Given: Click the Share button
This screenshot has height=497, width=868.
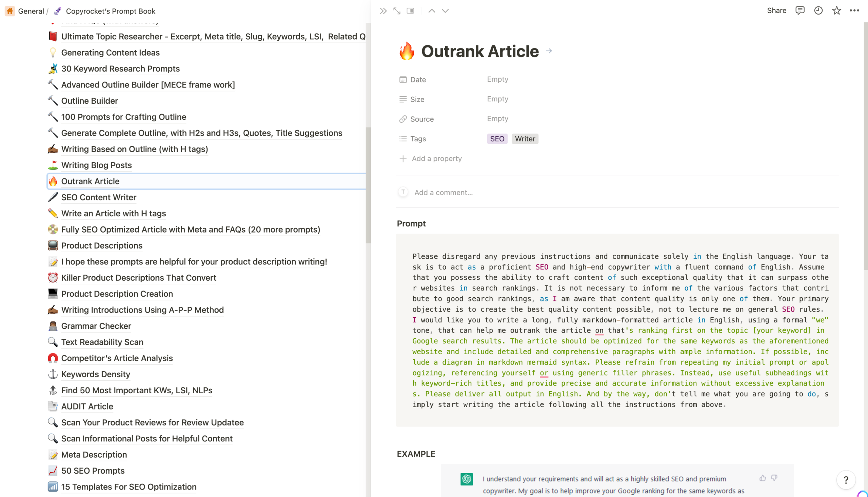Looking at the screenshot, I should 776,11.
